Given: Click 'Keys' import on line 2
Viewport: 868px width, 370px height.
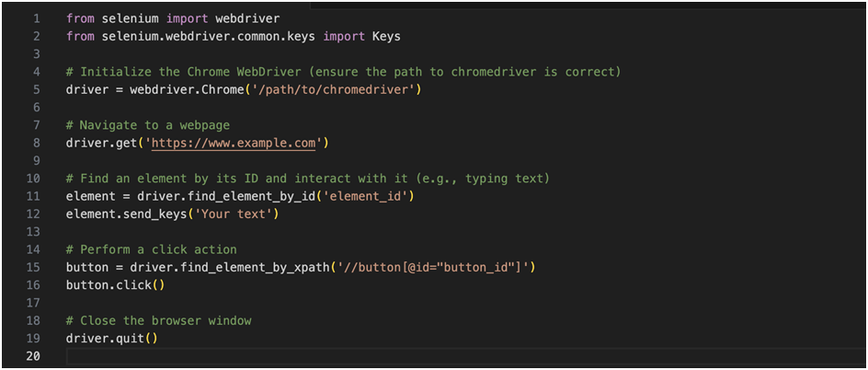Looking at the screenshot, I should click(x=386, y=37).
